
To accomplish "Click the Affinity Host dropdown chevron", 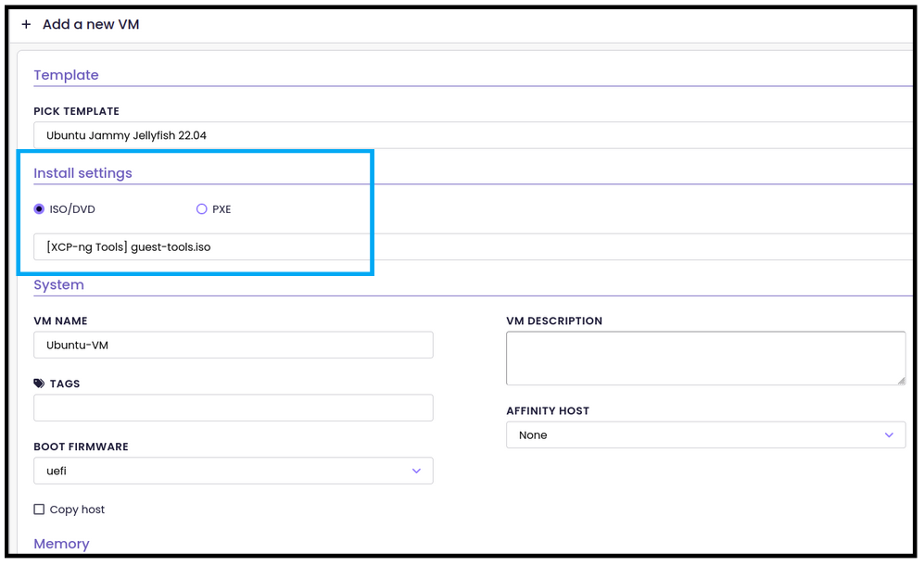I will coord(889,435).
